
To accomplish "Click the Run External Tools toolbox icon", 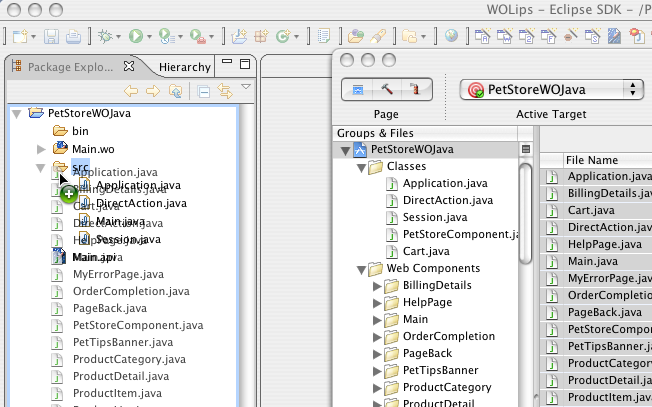I will click(x=198, y=37).
